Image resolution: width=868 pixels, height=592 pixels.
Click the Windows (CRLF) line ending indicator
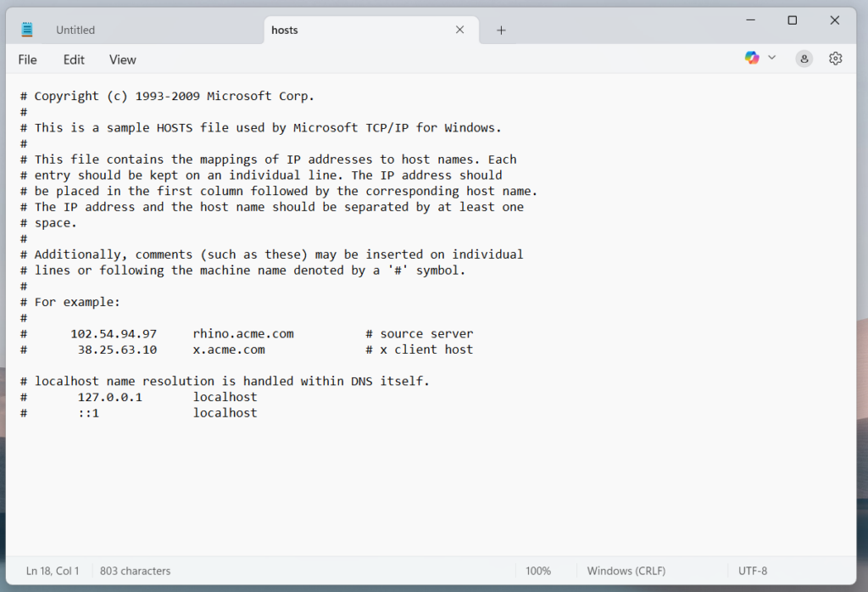(626, 571)
